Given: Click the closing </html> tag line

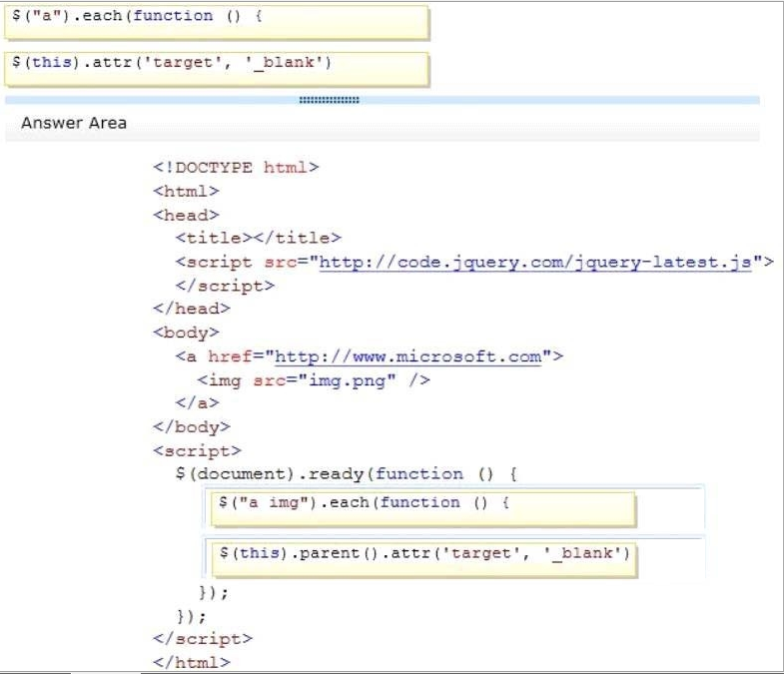Looking at the screenshot, I should [x=192, y=662].
